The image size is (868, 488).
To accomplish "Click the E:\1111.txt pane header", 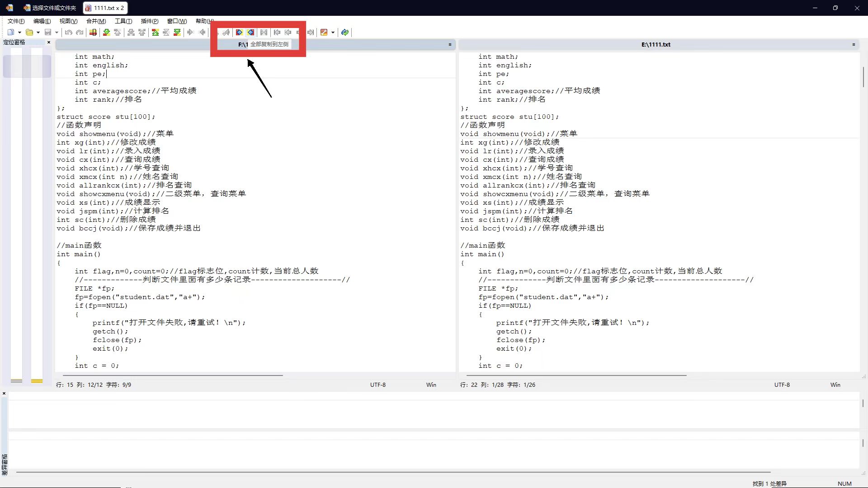I will click(656, 44).
